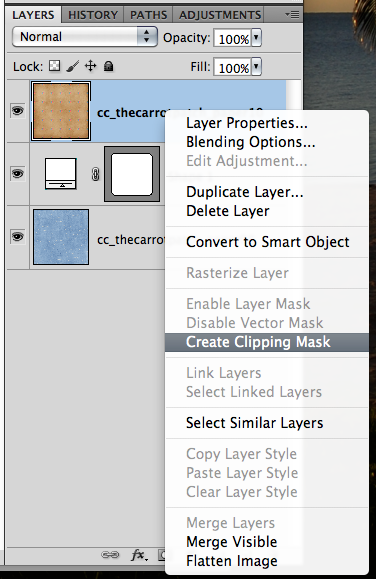Click the mask link chain icon on adjustment layer

pos(95,174)
